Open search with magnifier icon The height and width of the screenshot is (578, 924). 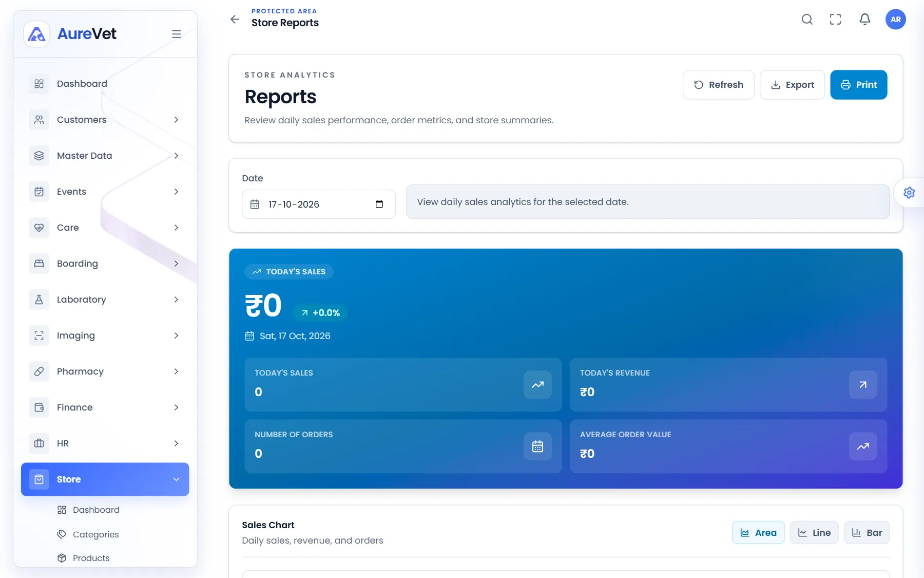807,20
